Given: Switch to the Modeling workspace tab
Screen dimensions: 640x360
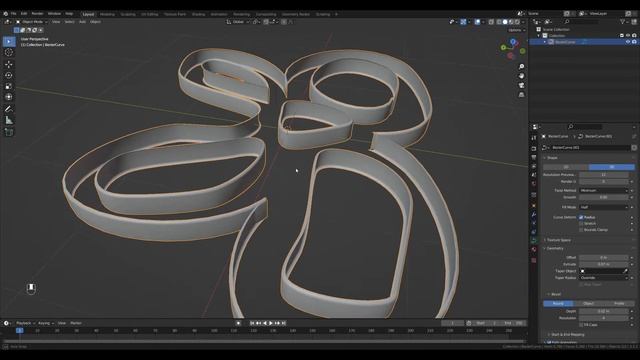Looking at the screenshot, I should [107, 14].
